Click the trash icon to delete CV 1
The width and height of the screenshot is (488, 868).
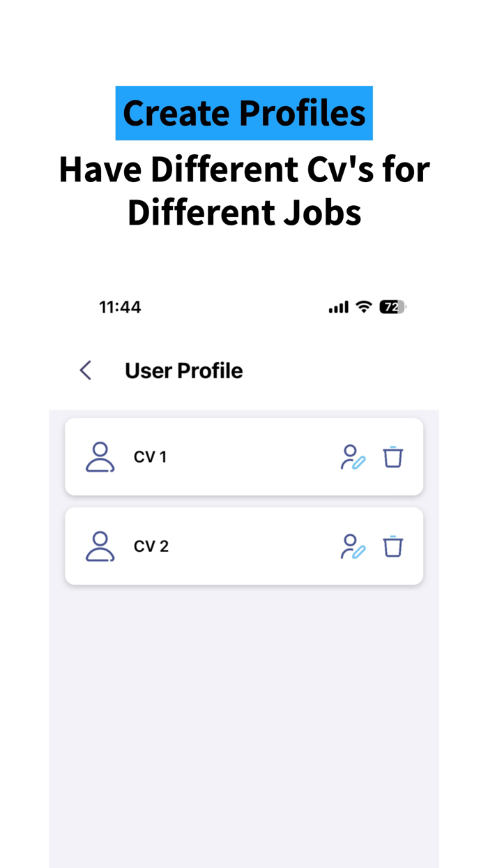coord(392,456)
